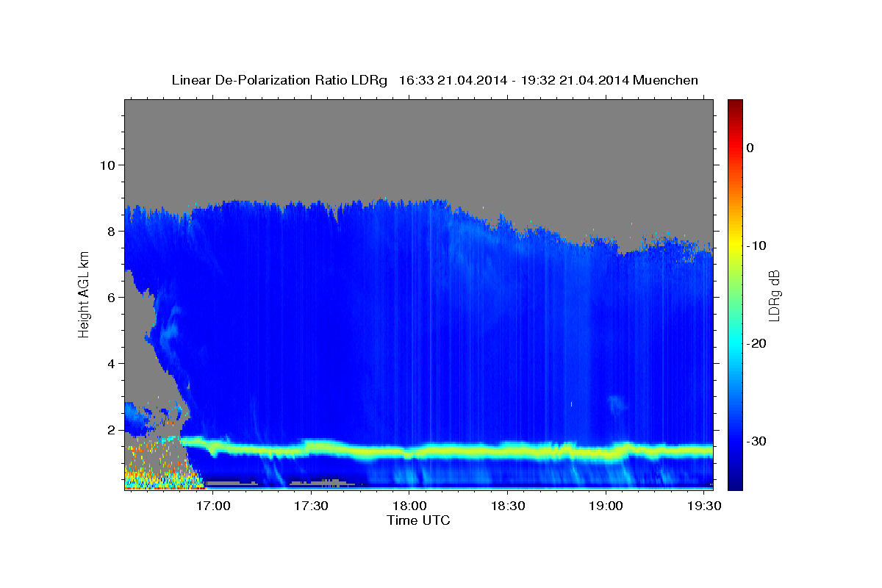Image resolution: width=882 pixels, height=588 pixels.
Task: Click the 19:00 time tick label
Action: click(605, 506)
